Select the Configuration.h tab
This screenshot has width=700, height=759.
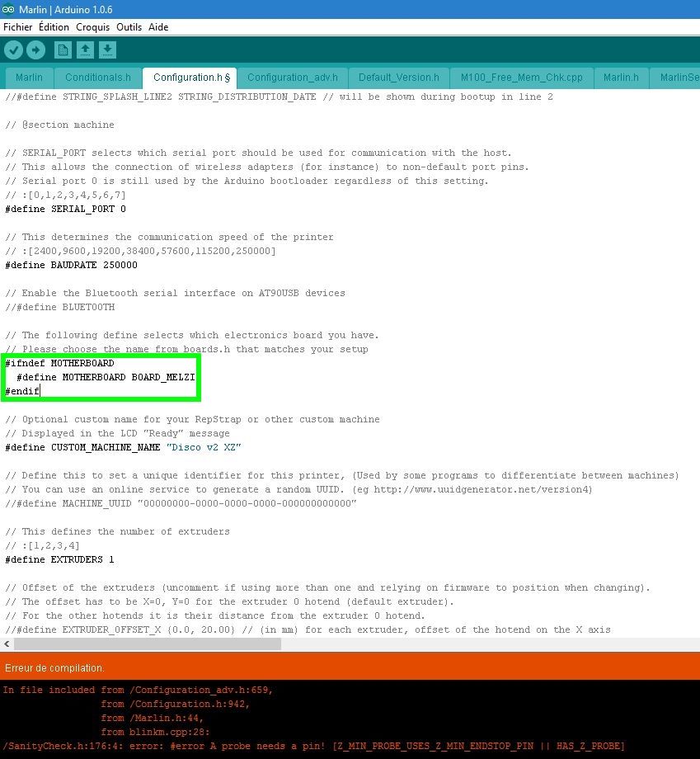click(x=190, y=78)
